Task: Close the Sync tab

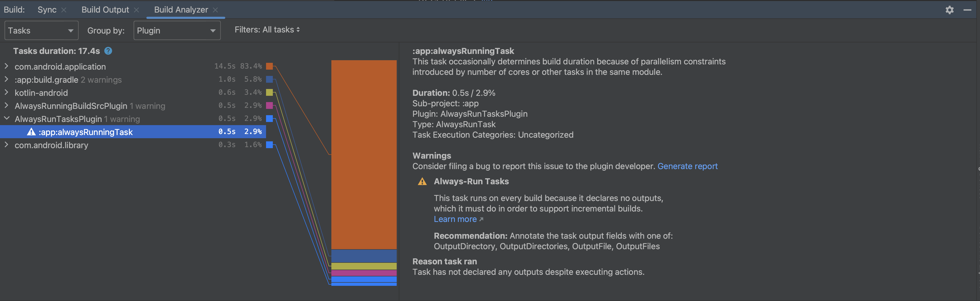Action: [x=64, y=10]
